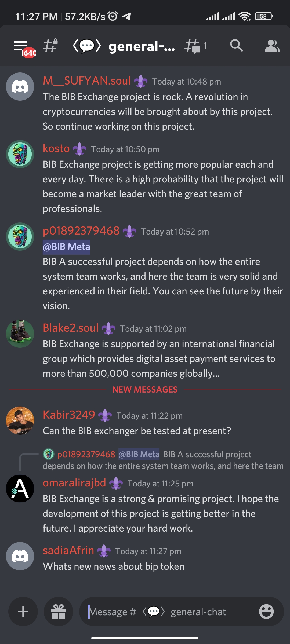Tap the @BIB Meta mention in p01892379468's message
The width and height of the screenshot is (290, 644).
(x=67, y=247)
